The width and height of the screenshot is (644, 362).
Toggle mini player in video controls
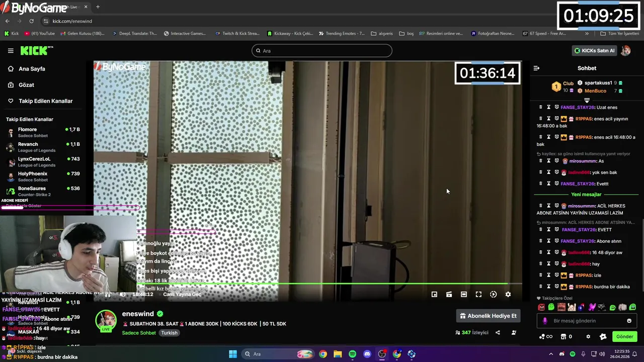point(434,295)
